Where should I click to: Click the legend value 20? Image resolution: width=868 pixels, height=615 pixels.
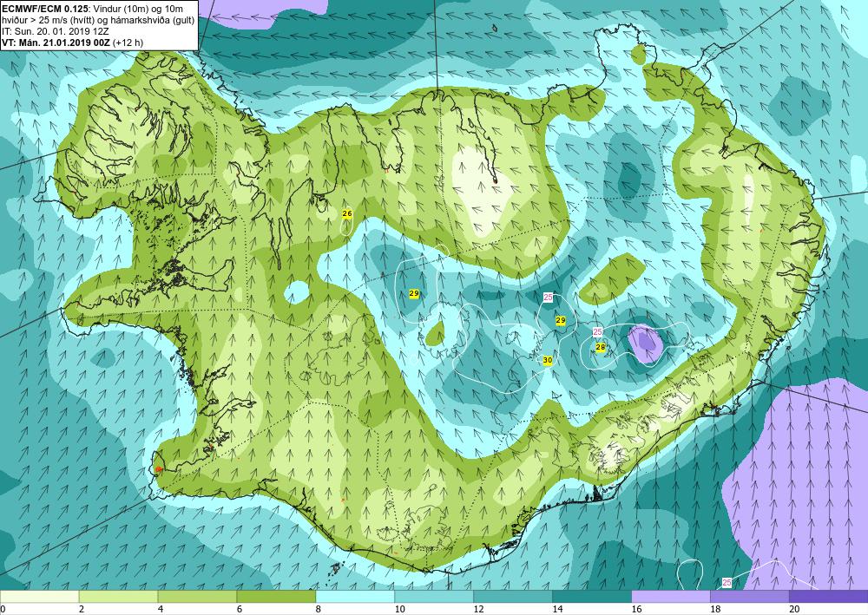click(x=794, y=610)
